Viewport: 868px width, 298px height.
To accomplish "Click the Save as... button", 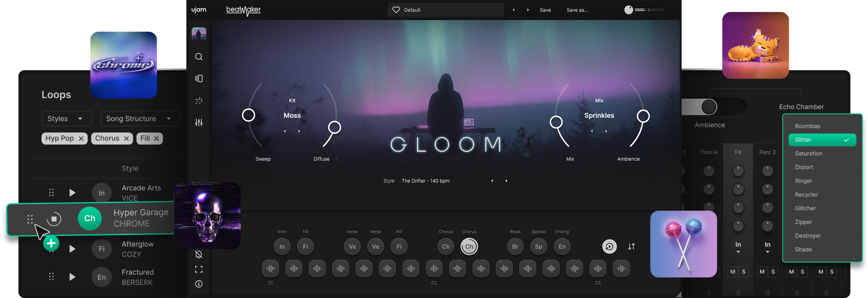I will pos(577,10).
